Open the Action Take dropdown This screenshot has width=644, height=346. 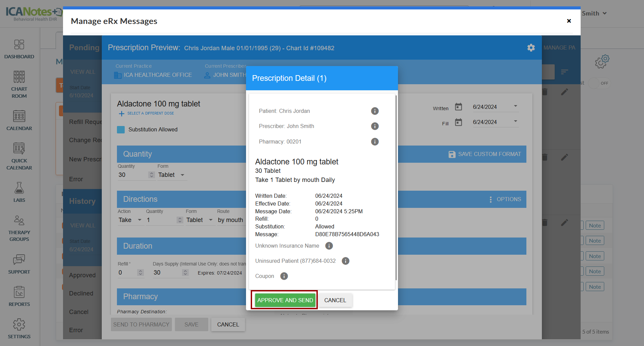(140, 220)
